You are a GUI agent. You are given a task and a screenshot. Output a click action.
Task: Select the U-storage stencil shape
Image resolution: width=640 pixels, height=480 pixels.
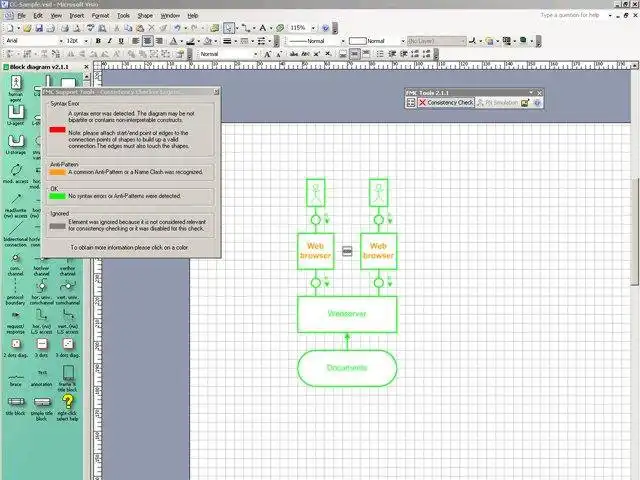[x=16, y=144]
